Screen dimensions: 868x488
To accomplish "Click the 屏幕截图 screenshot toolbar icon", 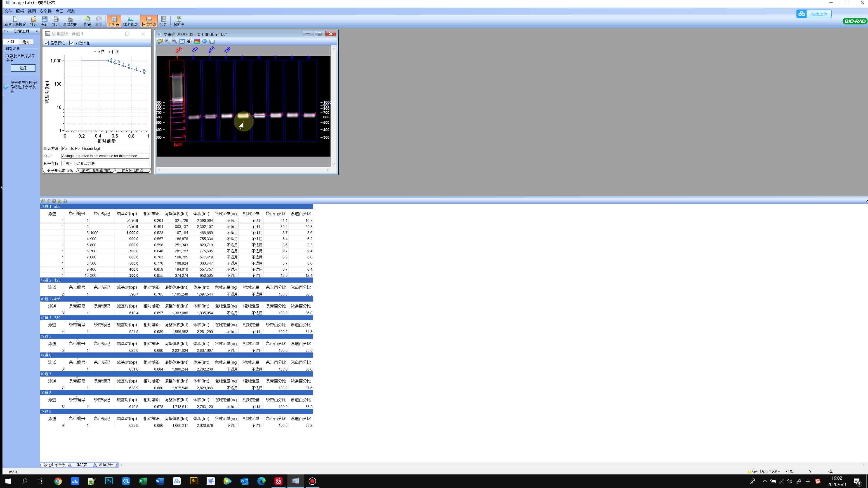I will pyautogui.click(x=70, y=21).
